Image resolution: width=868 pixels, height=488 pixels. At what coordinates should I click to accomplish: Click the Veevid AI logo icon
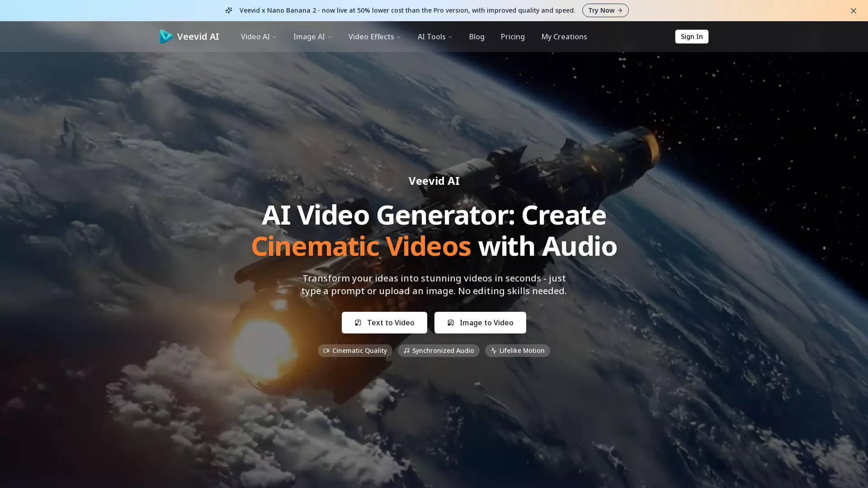coord(165,37)
